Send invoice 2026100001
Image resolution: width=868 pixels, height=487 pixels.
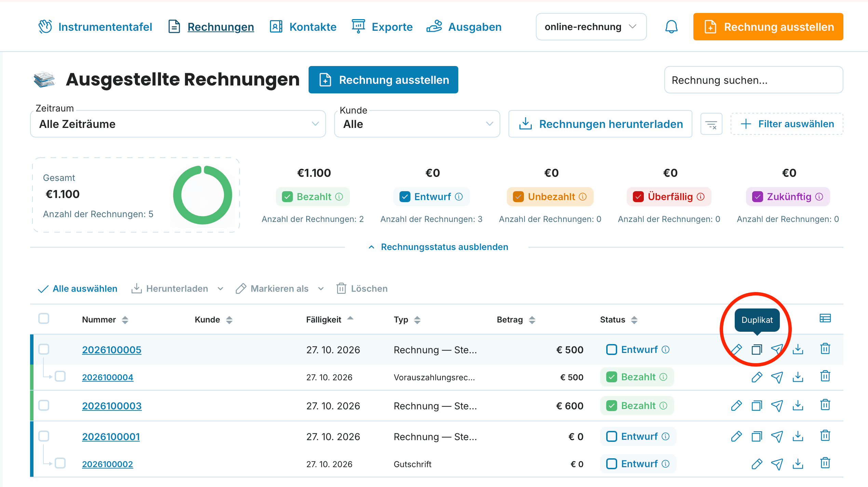point(777,436)
